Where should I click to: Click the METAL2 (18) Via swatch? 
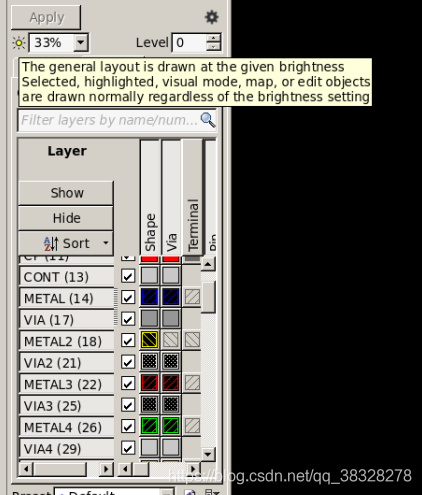pyautogui.click(x=171, y=340)
